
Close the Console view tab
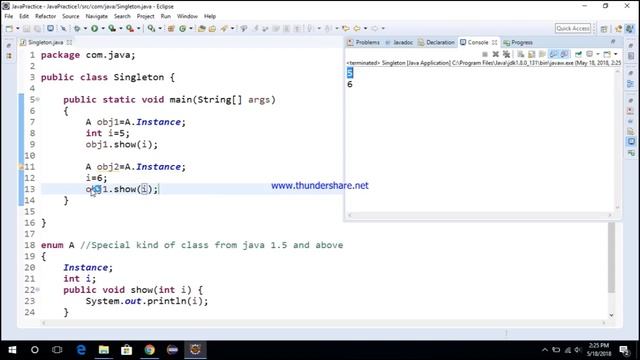click(x=495, y=42)
